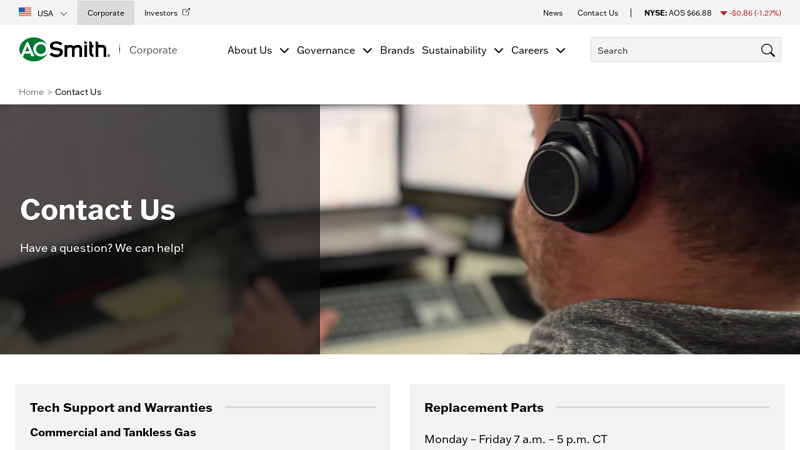This screenshot has width=800, height=450.
Task: Click Home in the breadcrumb
Action: [x=31, y=92]
